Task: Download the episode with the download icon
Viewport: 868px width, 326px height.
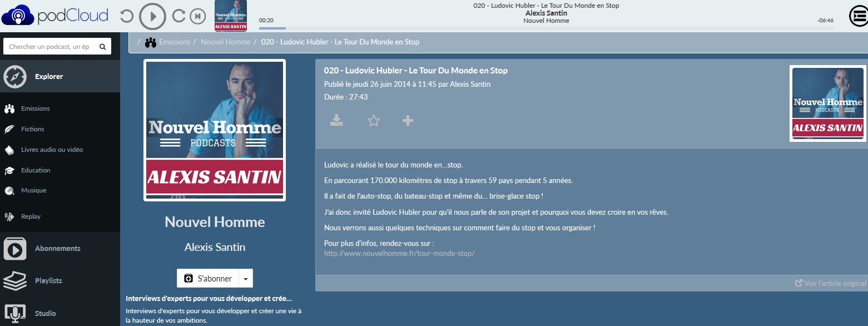Action: coord(336,120)
